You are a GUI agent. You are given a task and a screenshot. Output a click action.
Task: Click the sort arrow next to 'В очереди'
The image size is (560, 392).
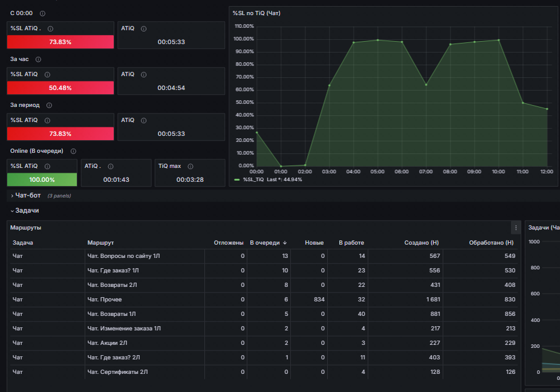point(285,243)
